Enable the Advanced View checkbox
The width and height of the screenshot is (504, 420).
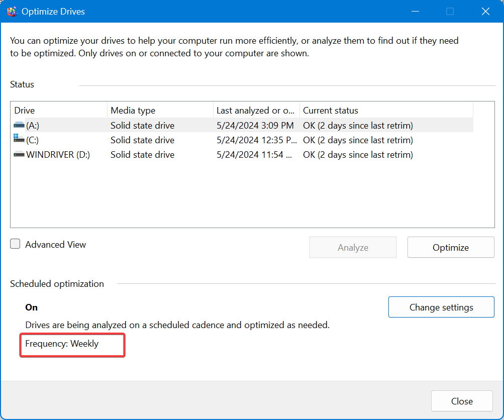pos(15,244)
